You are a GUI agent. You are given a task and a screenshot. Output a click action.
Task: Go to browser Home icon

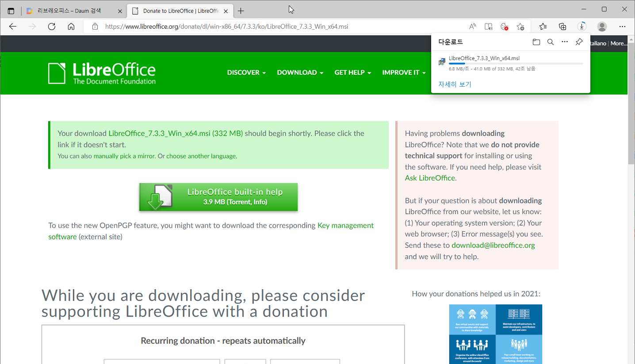71,27
